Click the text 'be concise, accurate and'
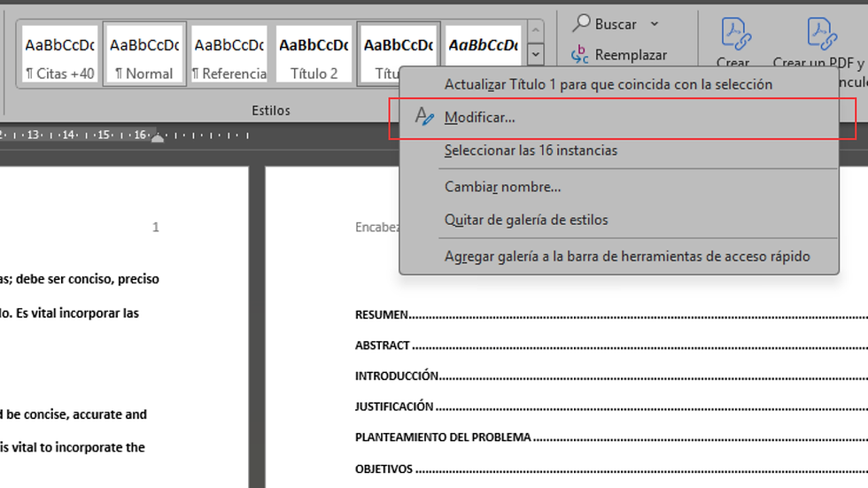The width and height of the screenshot is (868, 488). 76,414
